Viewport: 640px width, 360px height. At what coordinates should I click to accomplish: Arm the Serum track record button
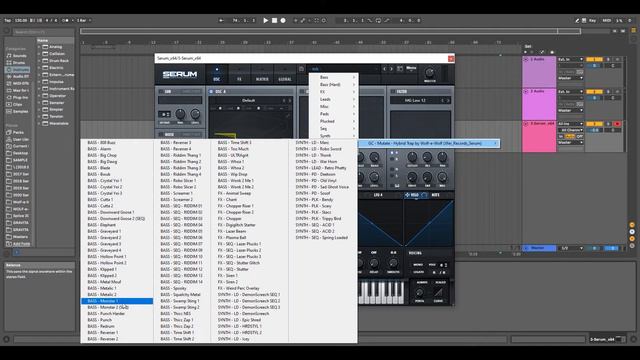tap(617, 124)
